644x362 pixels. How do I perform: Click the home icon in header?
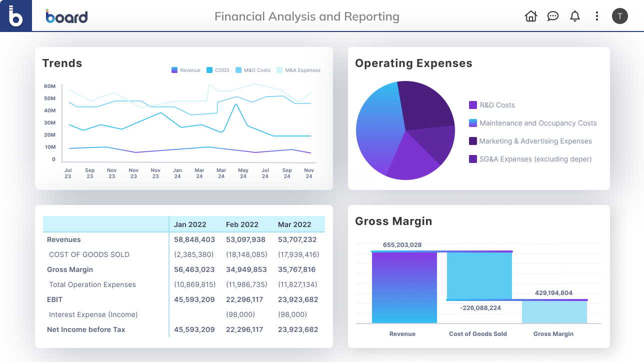point(530,16)
